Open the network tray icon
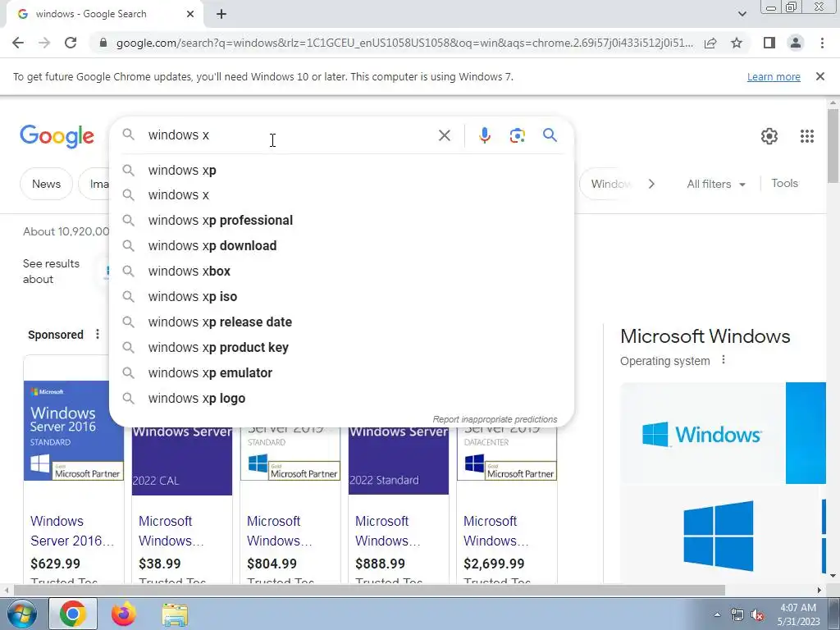Screen dimensions: 840x630 point(737,615)
